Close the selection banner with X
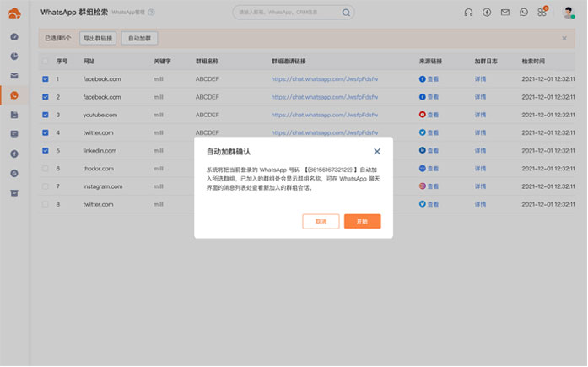588x367 pixels. [x=564, y=38]
